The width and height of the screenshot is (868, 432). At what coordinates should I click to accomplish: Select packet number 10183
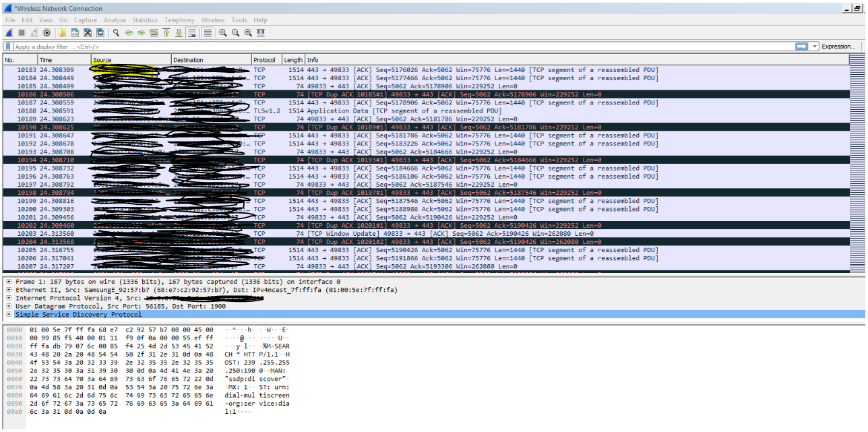(426, 70)
